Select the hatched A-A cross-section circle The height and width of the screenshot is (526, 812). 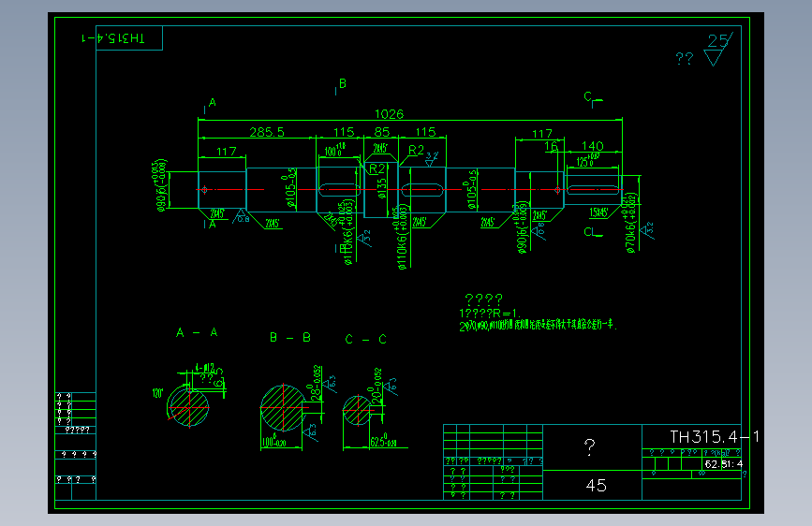(188, 406)
